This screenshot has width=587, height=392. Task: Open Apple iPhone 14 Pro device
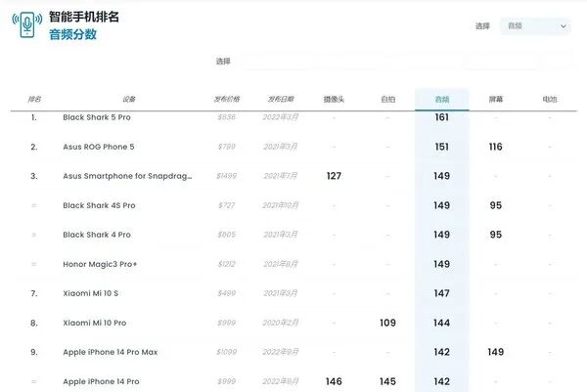coord(101,381)
